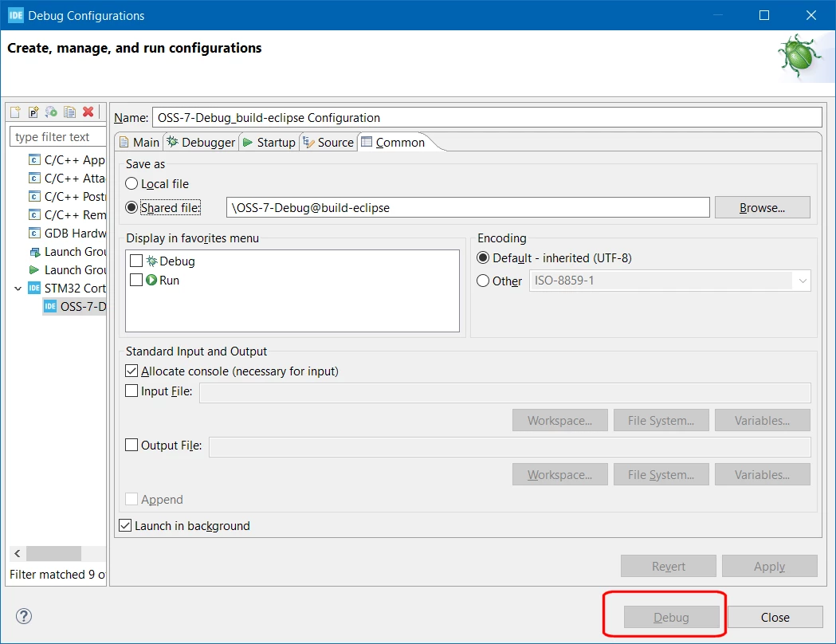Screen dimensions: 836x644
Task: Select the C/C++ Attach tree item
Action: pyautogui.click(x=67, y=178)
